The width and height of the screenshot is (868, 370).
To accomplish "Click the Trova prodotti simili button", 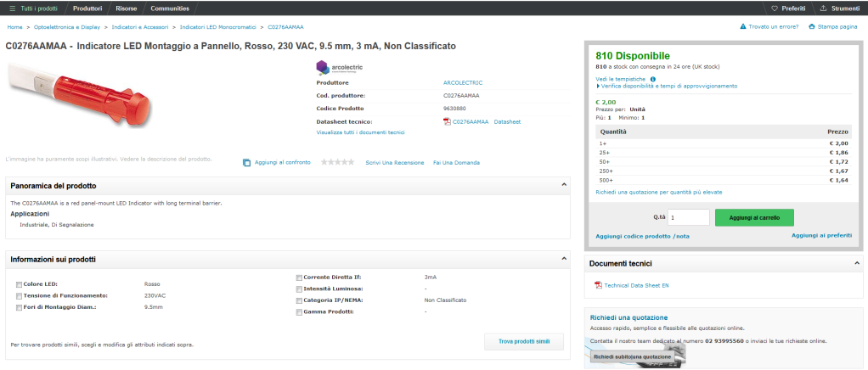I will pyautogui.click(x=523, y=341).
